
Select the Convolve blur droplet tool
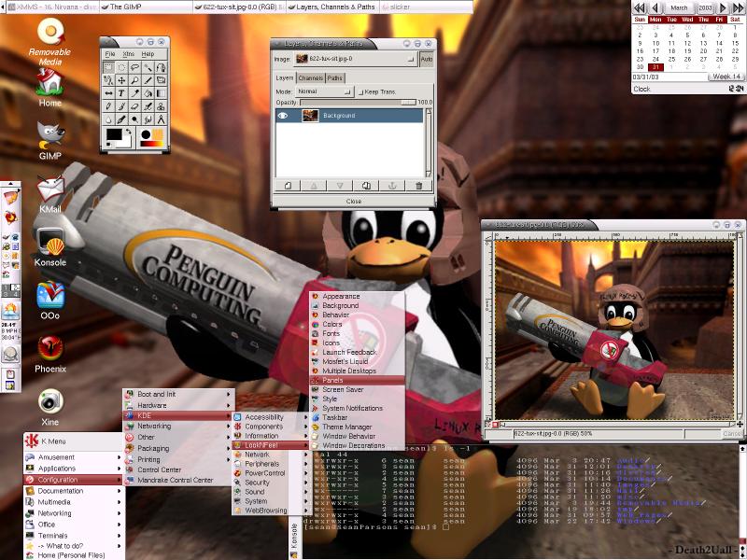tap(108, 119)
